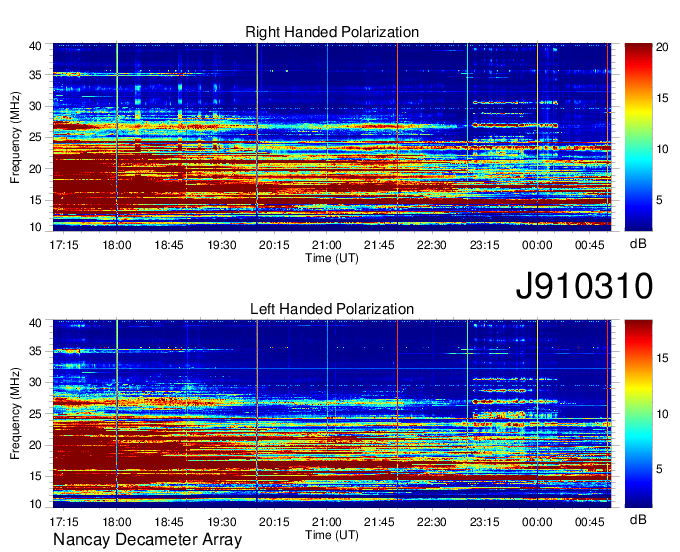680x552 pixels.
Task: Click the 18:45 time tick of Right Handed plot
Action: point(169,245)
